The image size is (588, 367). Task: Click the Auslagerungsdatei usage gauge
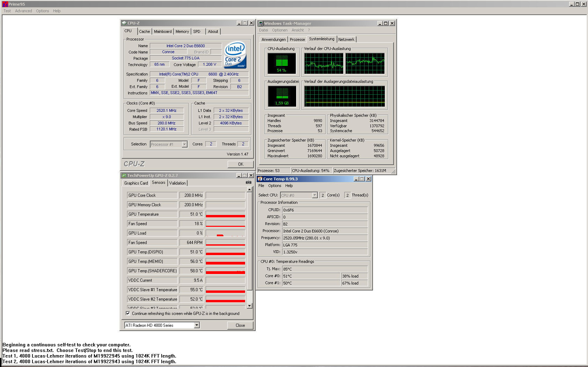(x=282, y=96)
